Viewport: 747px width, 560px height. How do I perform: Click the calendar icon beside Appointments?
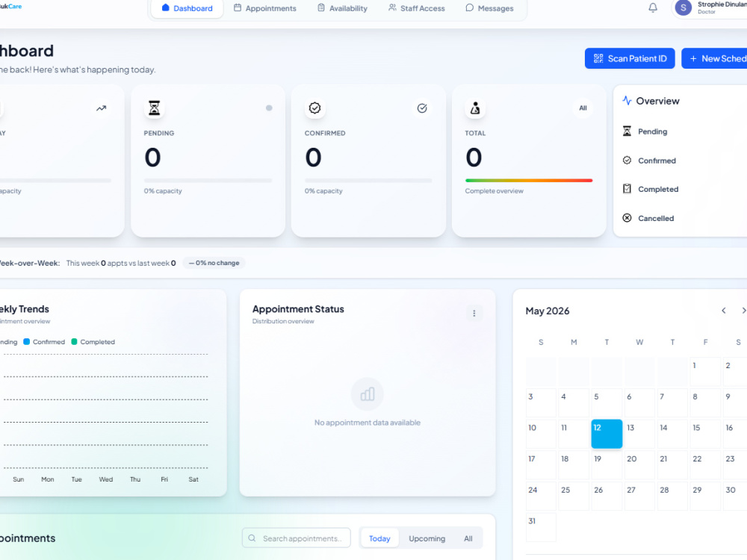click(238, 7)
